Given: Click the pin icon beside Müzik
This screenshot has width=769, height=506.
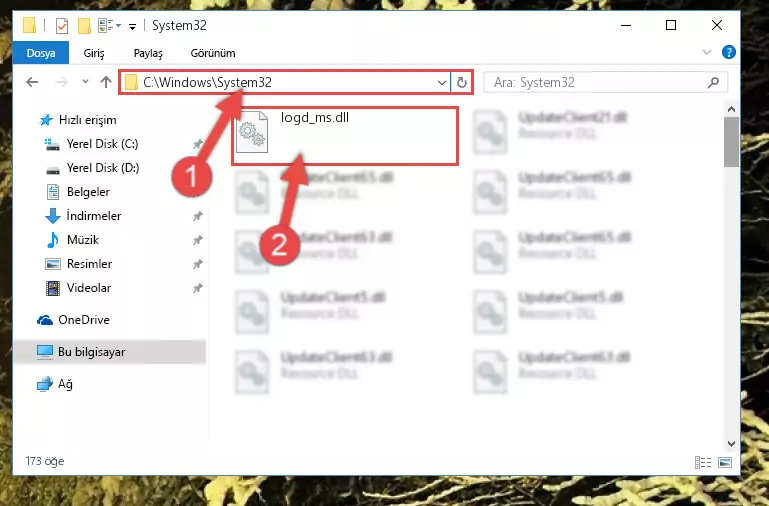Looking at the screenshot, I should point(198,240).
